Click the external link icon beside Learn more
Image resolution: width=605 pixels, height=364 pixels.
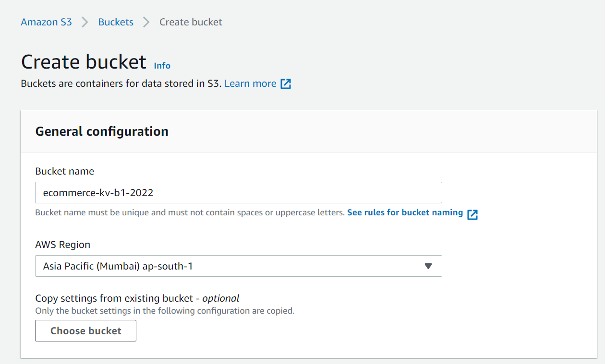(286, 83)
